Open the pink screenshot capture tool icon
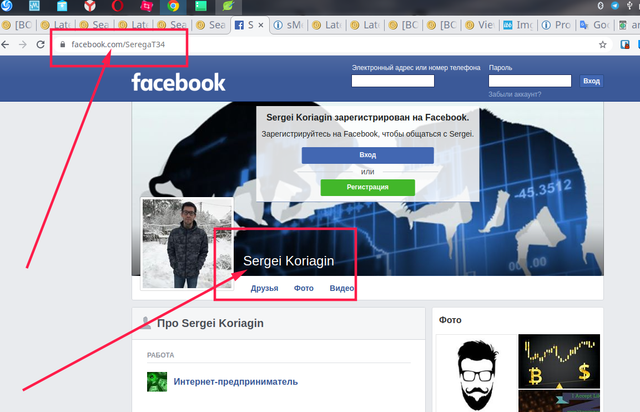The width and height of the screenshot is (640, 412). pyautogui.click(x=146, y=6)
